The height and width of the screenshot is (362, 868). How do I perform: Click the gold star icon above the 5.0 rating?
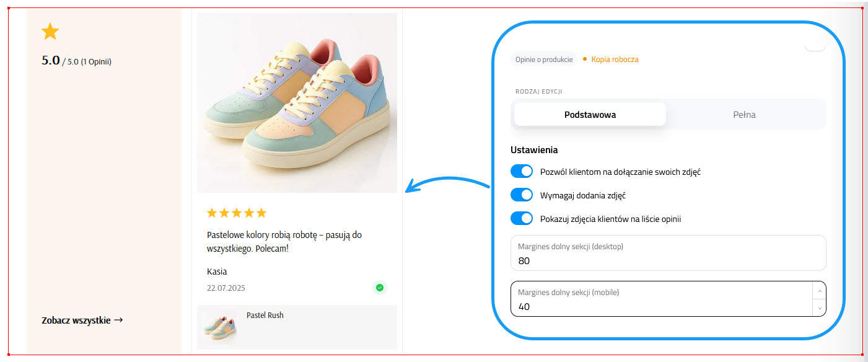pos(50,31)
